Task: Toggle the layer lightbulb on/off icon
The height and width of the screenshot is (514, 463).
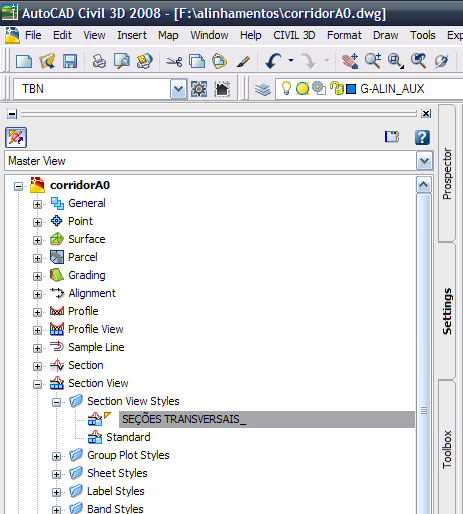Action: (286, 89)
